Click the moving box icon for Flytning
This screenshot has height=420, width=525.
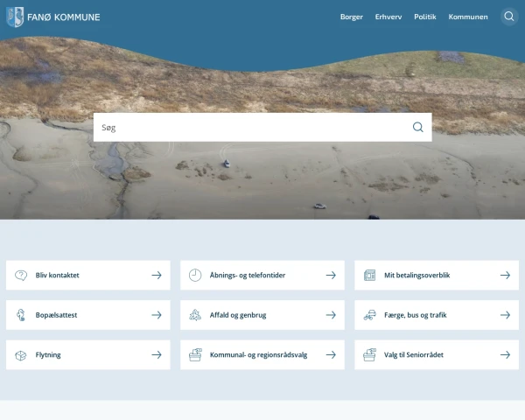[21, 355]
